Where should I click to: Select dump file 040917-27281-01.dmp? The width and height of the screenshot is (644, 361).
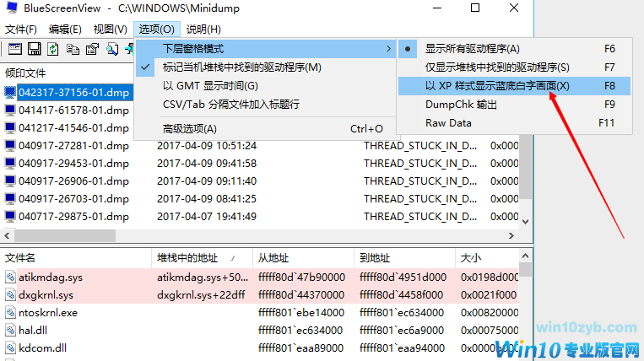pos(74,146)
